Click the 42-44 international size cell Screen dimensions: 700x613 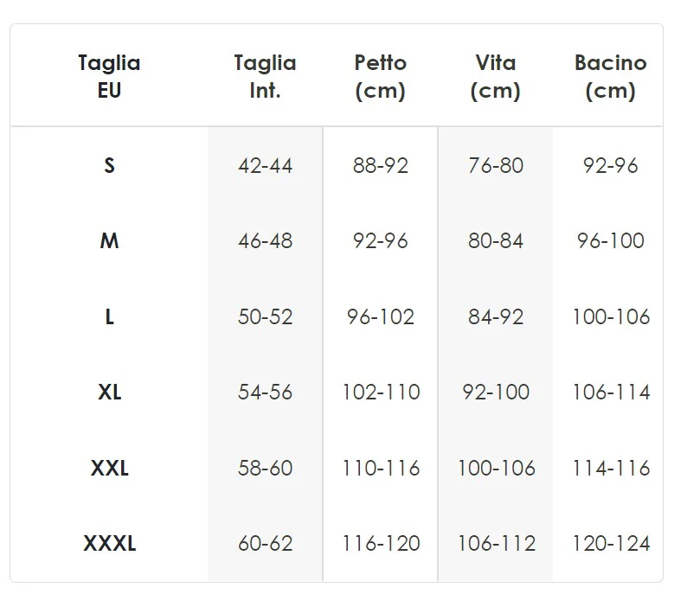(265, 165)
